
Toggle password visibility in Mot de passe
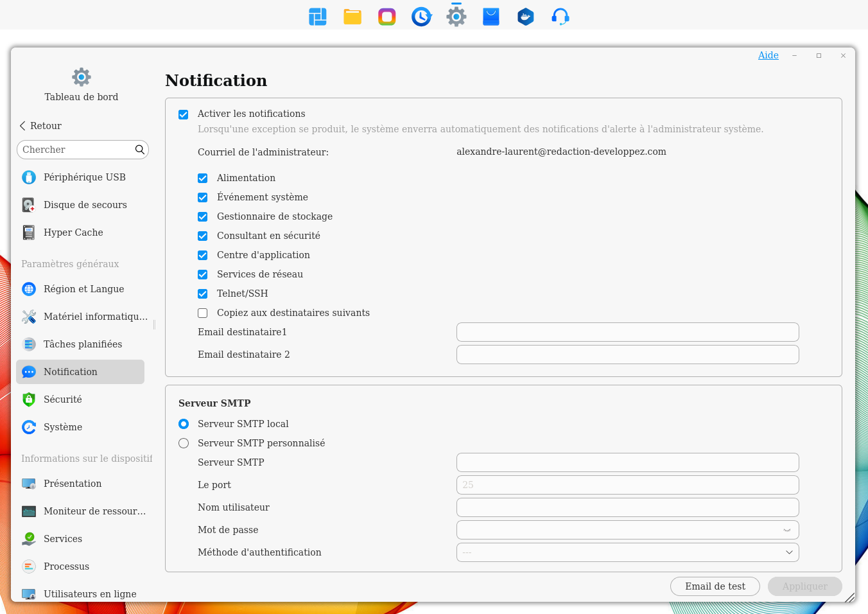(786, 531)
